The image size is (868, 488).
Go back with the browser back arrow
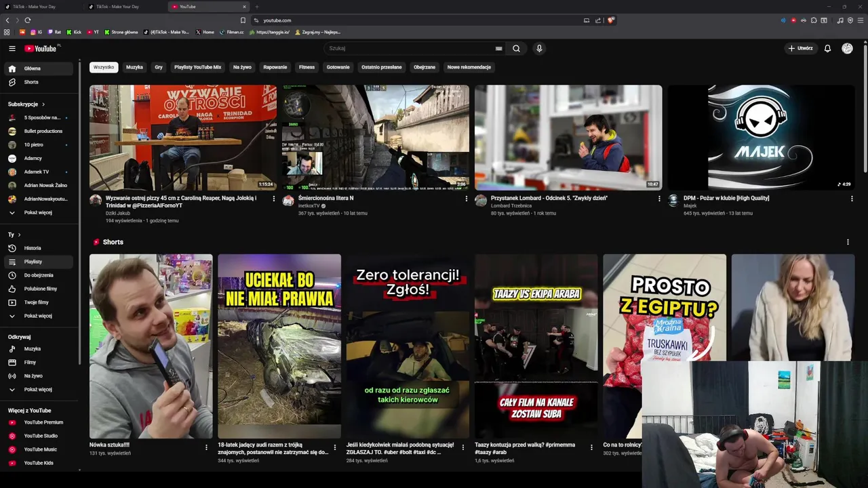coord(7,20)
